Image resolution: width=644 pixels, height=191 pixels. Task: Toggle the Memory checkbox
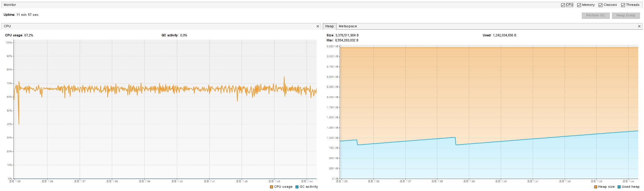pos(579,5)
